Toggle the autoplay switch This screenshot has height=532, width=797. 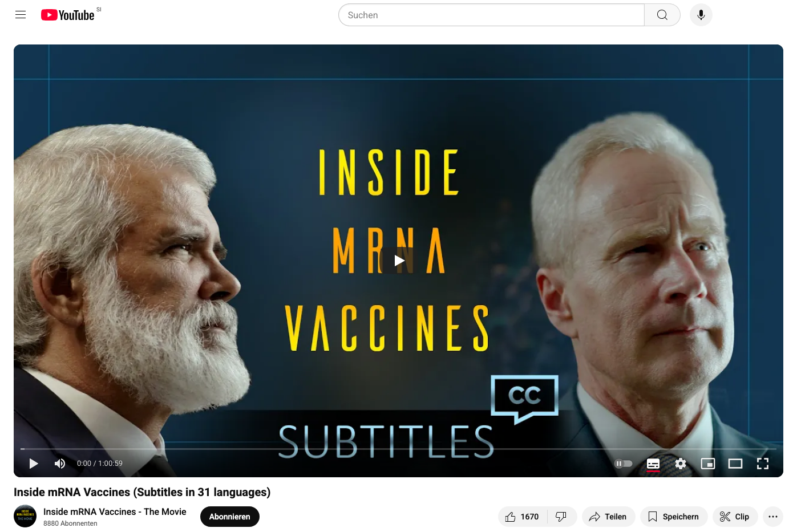pos(624,464)
